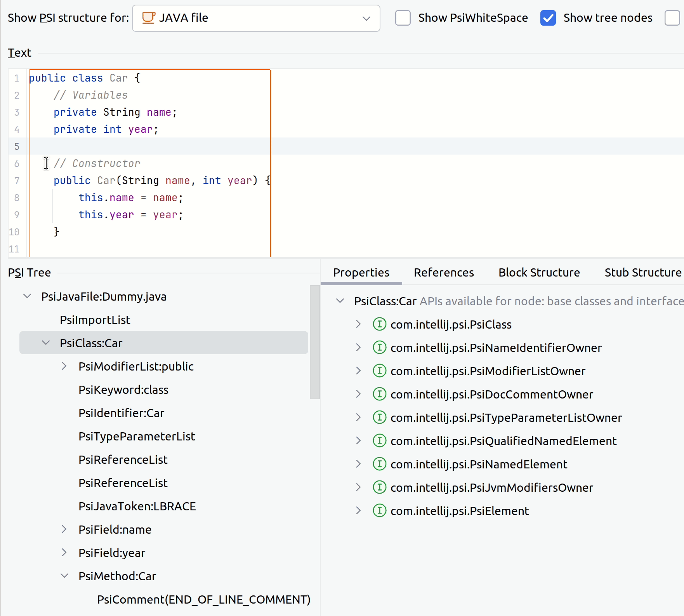Disable the Show tree nodes checkbox
Screen dimensions: 684x616
(548, 18)
